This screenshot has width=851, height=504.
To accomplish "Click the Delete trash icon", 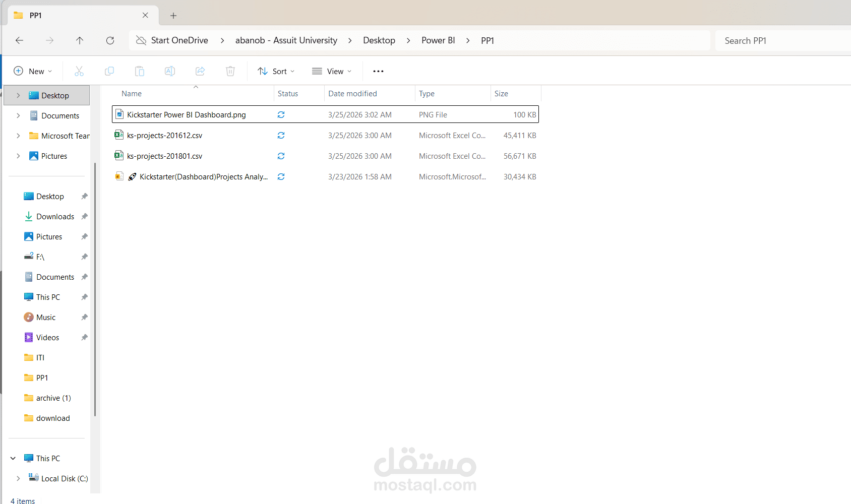I will [x=230, y=71].
